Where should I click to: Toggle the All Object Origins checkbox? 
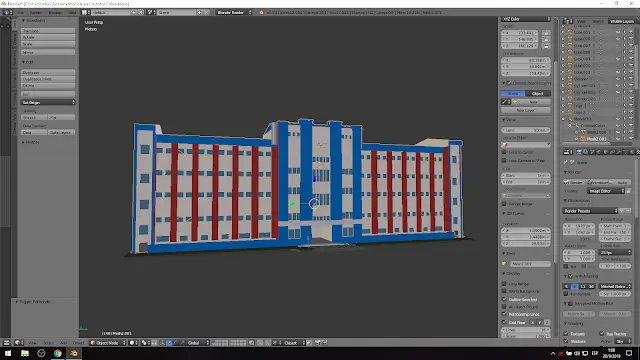pos(504,307)
